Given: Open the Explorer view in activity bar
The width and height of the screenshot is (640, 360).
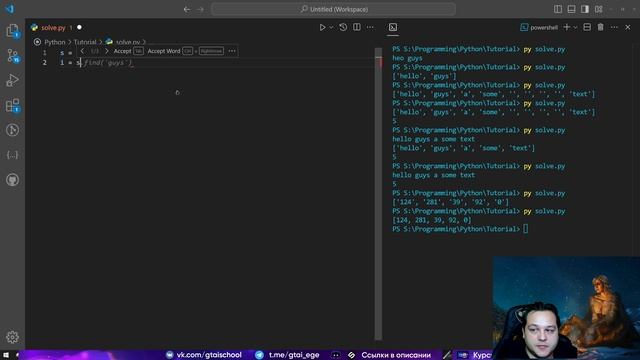Looking at the screenshot, I should [12, 31].
